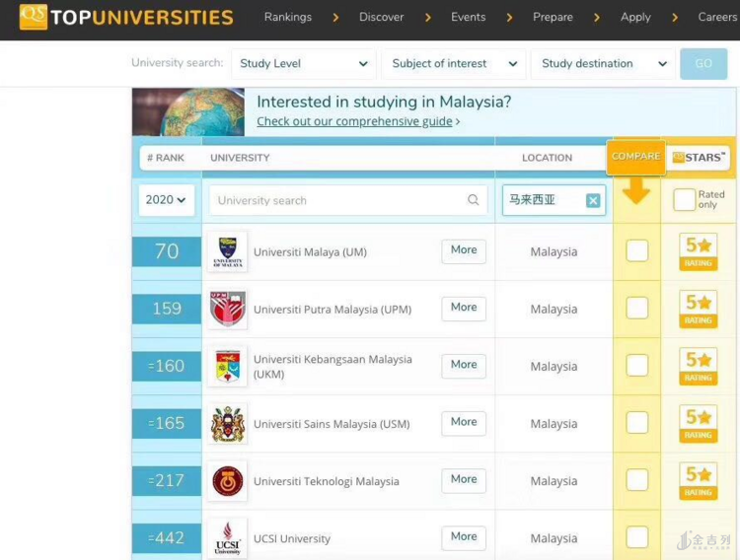Tick compare checkbox for Universiti Sains Malaysia

click(636, 423)
